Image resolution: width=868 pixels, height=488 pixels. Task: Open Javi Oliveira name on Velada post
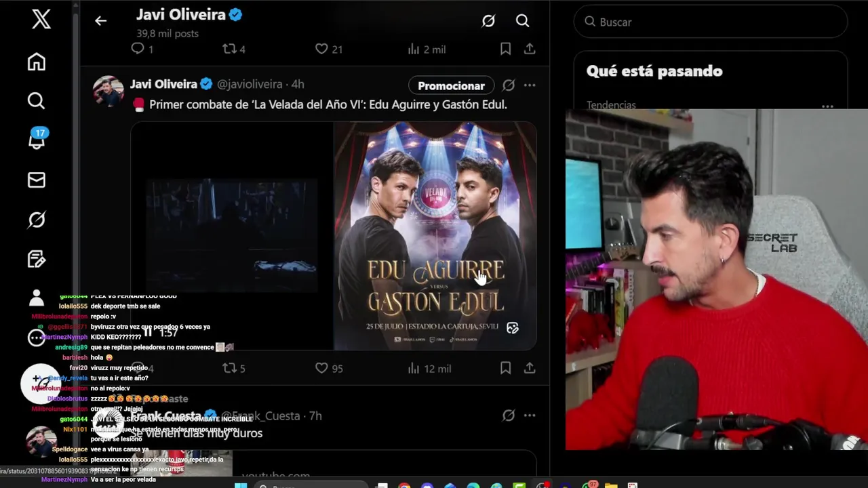pyautogui.click(x=163, y=85)
